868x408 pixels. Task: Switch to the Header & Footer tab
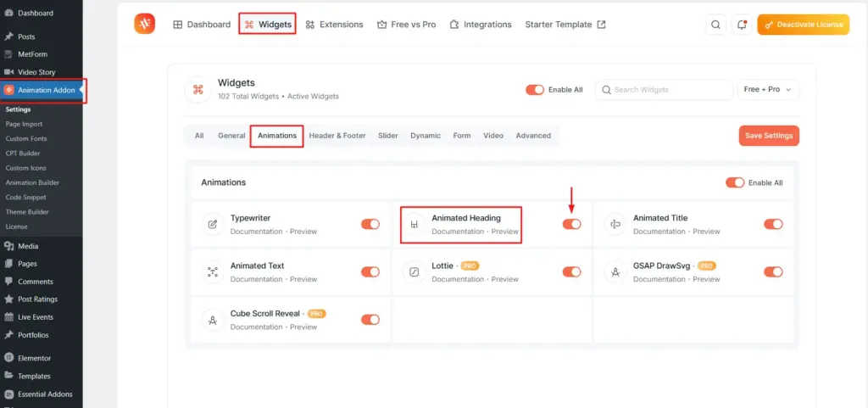pos(337,136)
